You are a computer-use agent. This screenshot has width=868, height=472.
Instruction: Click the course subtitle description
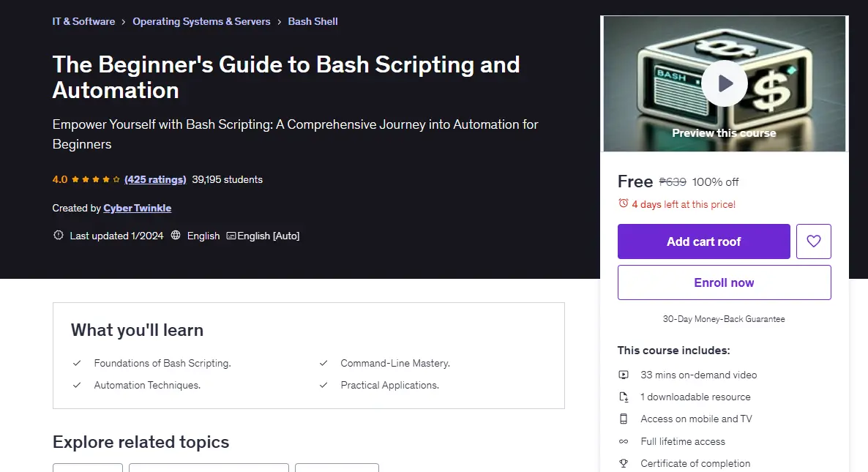tap(295, 134)
